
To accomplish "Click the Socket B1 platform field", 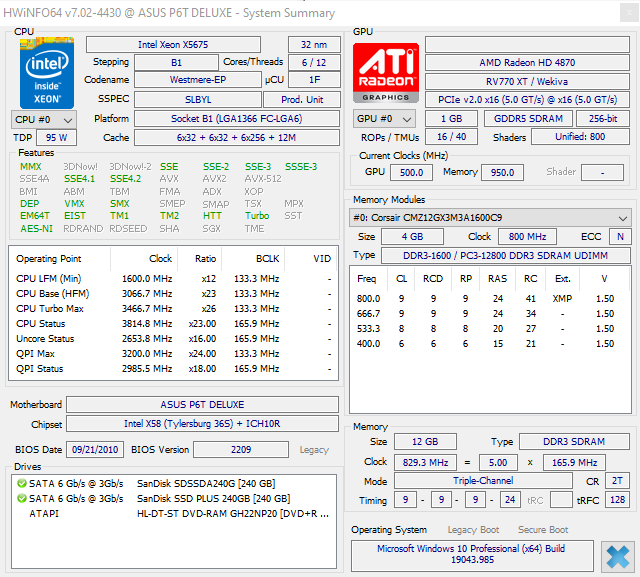I will [237, 119].
